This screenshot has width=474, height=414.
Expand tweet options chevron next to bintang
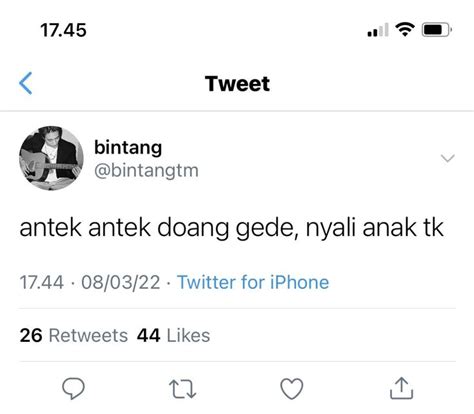point(447,158)
